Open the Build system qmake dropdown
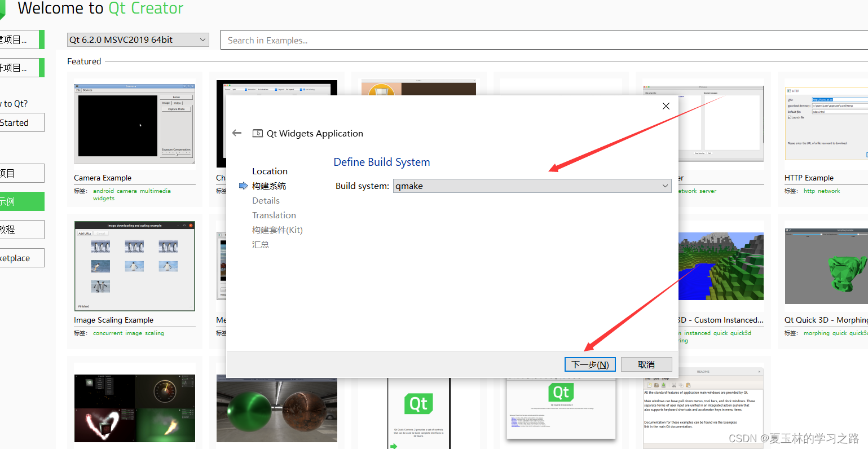The image size is (868, 449). click(532, 186)
